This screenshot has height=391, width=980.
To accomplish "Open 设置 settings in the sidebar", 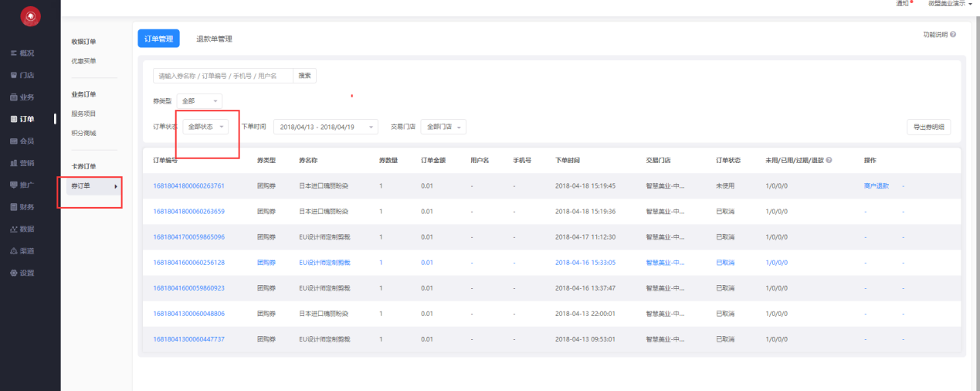I will tap(22, 273).
